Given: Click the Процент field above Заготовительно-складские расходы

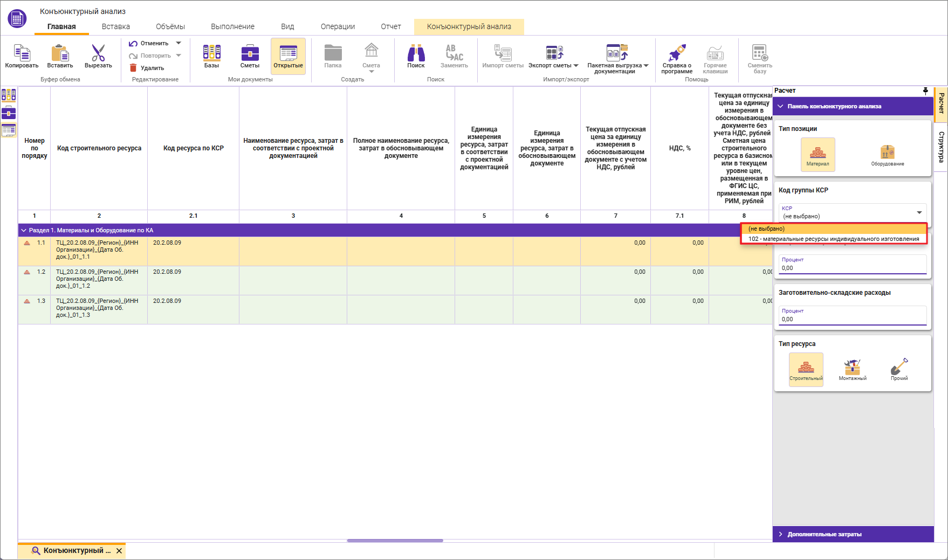Looking at the screenshot, I should point(853,264).
